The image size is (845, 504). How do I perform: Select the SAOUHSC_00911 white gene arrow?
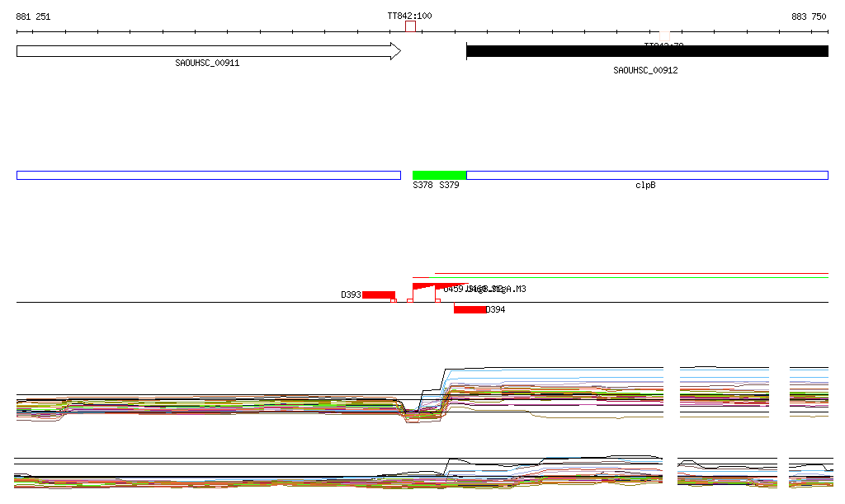click(208, 51)
